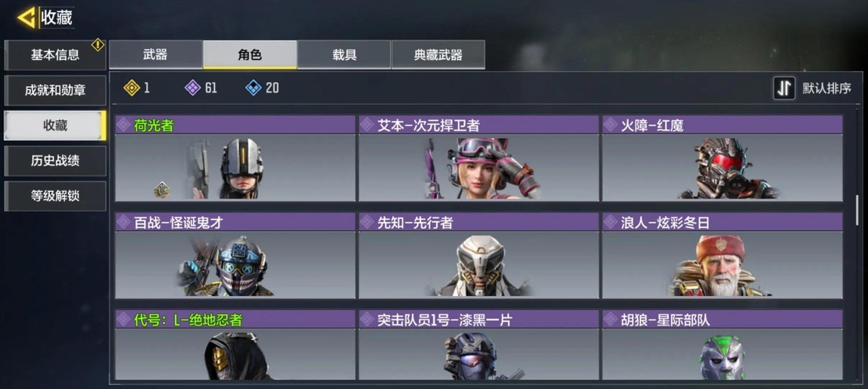The image size is (868, 389).
Task: Open the 典藏武器 tab
Action: [438, 54]
